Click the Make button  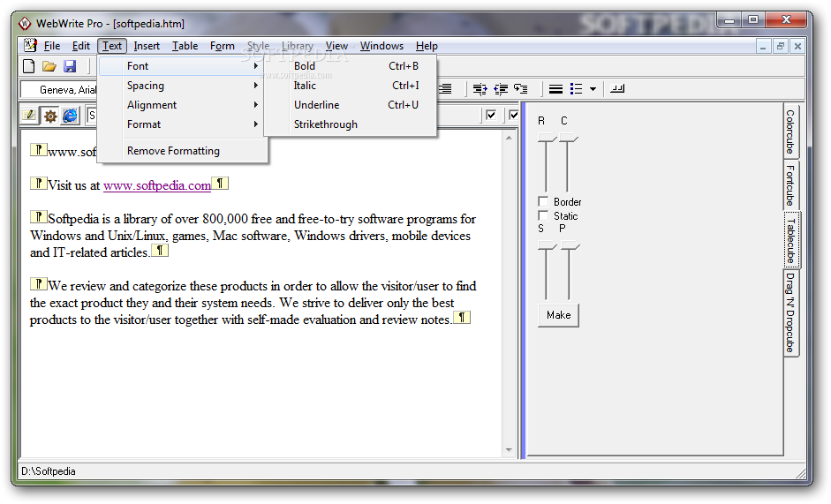tap(559, 315)
